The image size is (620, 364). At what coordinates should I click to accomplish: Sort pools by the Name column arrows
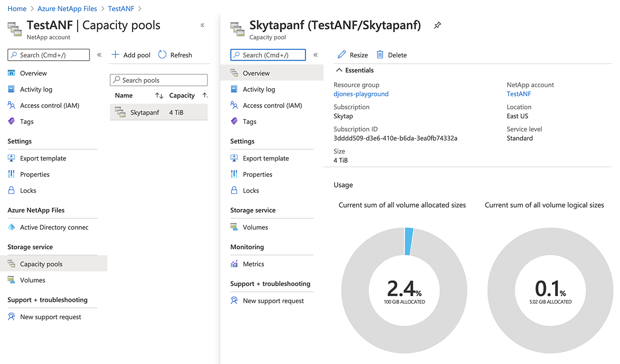(x=159, y=96)
